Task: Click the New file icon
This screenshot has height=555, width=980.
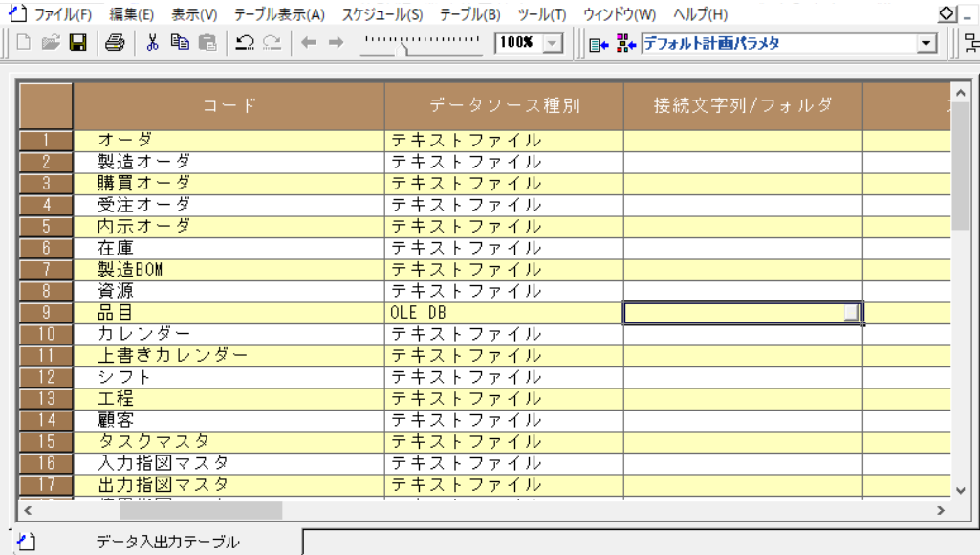Action: pyautogui.click(x=23, y=42)
